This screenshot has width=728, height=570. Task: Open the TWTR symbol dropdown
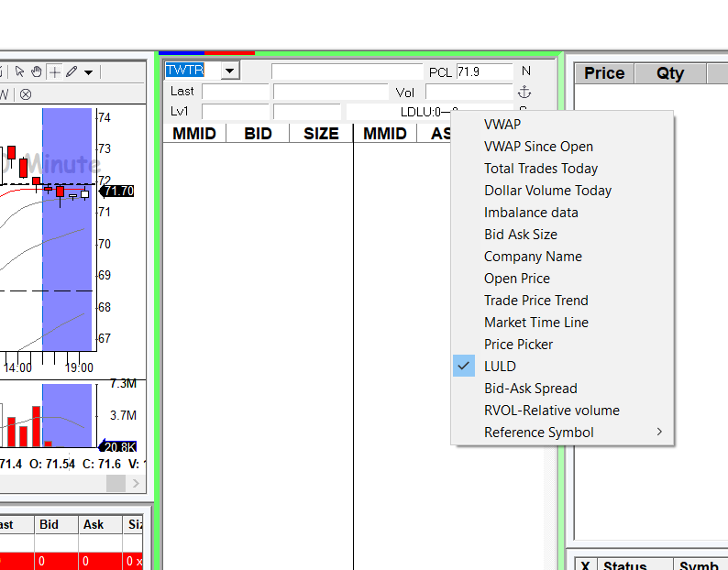[x=229, y=71]
